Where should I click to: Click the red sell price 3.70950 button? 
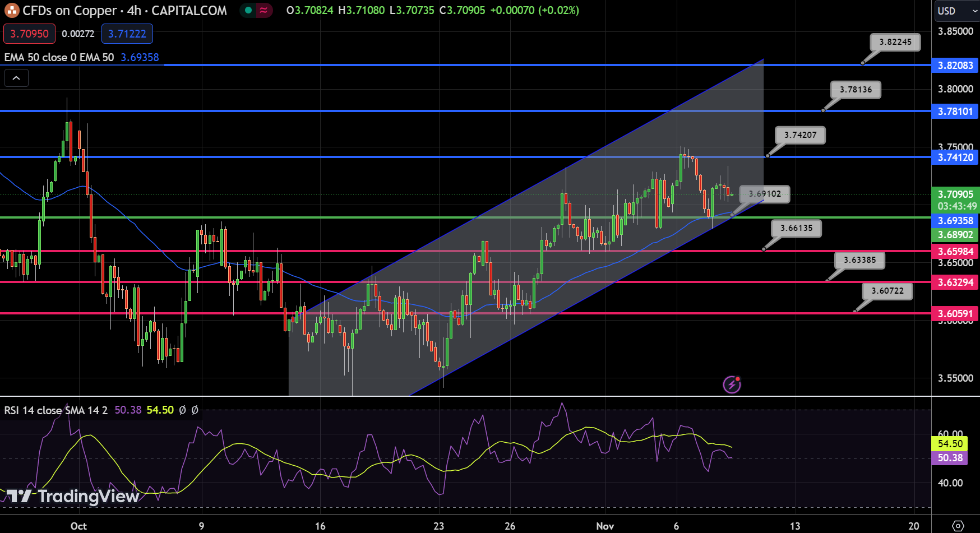(30, 34)
